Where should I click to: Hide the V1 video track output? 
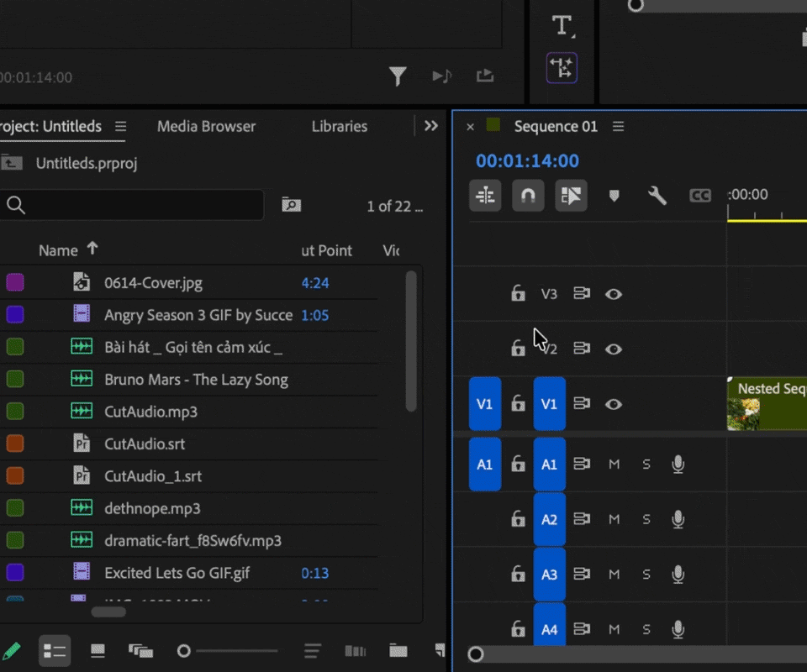point(614,404)
